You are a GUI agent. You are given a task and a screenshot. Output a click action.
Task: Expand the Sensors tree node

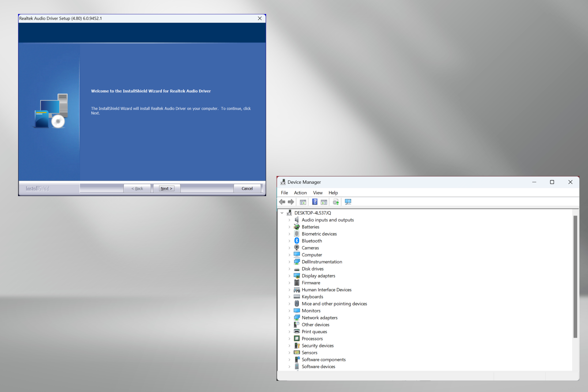[289, 352]
